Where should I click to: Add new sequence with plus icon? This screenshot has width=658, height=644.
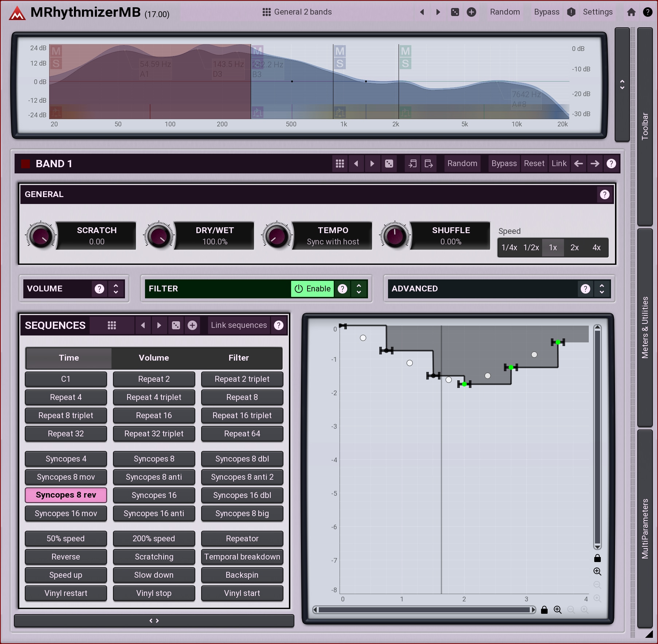(192, 325)
